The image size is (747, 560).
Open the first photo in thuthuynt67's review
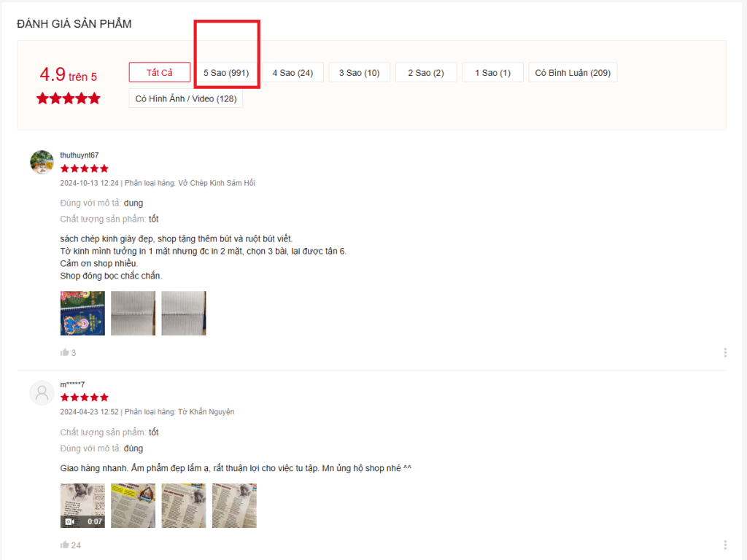pyautogui.click(x=82, y=313)
